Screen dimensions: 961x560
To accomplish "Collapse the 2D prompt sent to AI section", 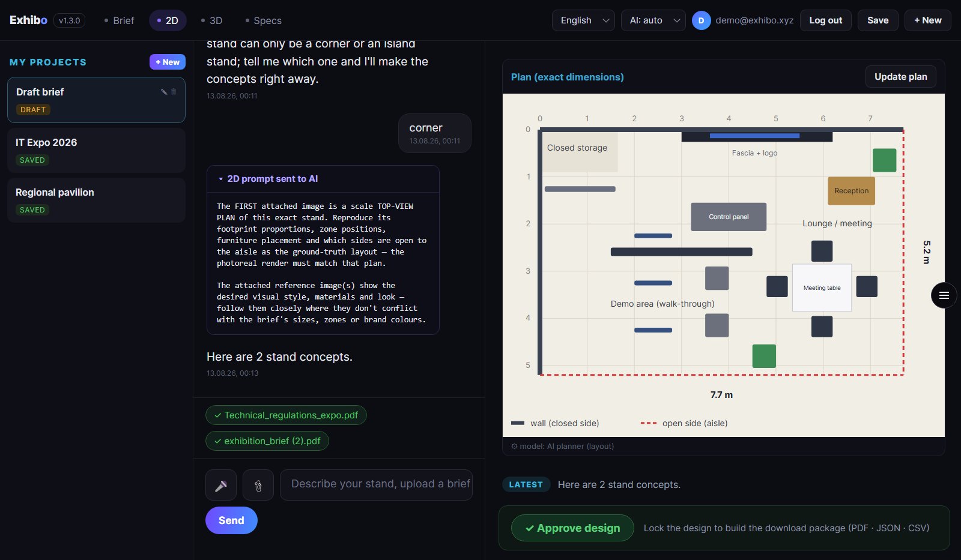I will 268,179.
